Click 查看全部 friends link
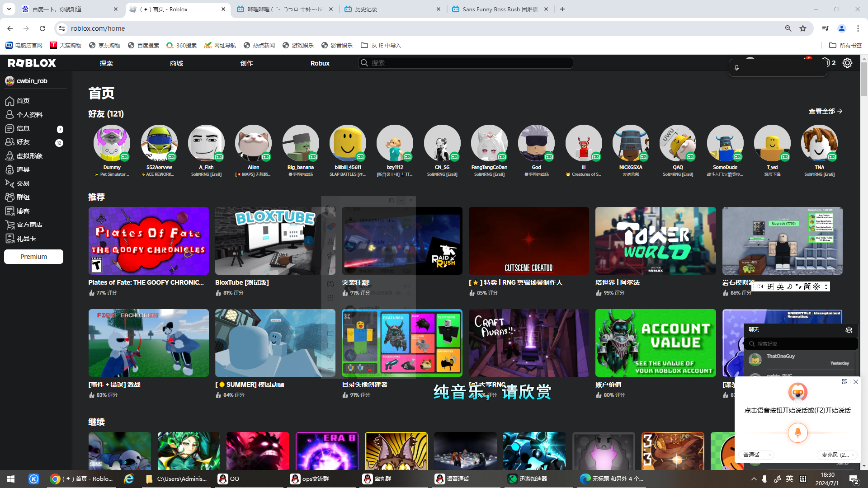 pos(826,111)
